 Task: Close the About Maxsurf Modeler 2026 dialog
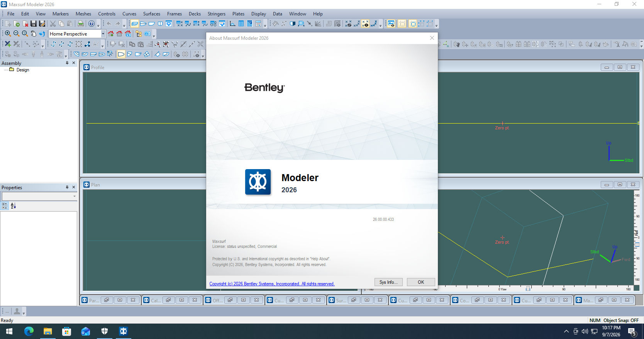pyautogui.click(x=432, y=38)
